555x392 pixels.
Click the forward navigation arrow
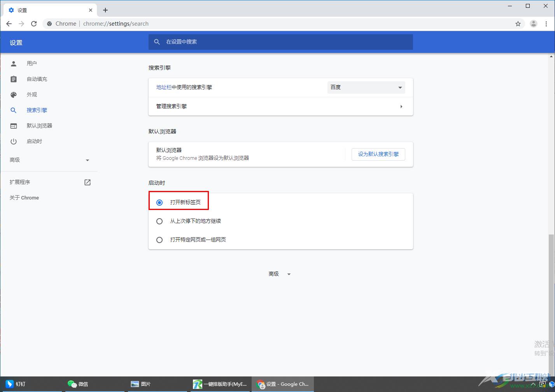point(21,24)
